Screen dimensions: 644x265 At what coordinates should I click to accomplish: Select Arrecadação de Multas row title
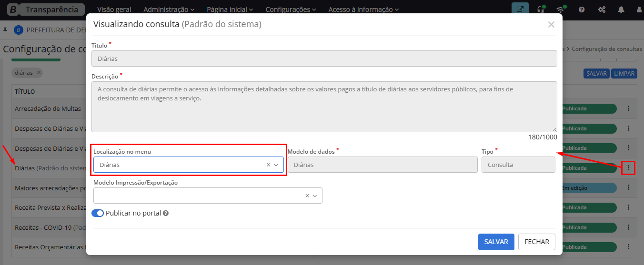pos(48,108)
